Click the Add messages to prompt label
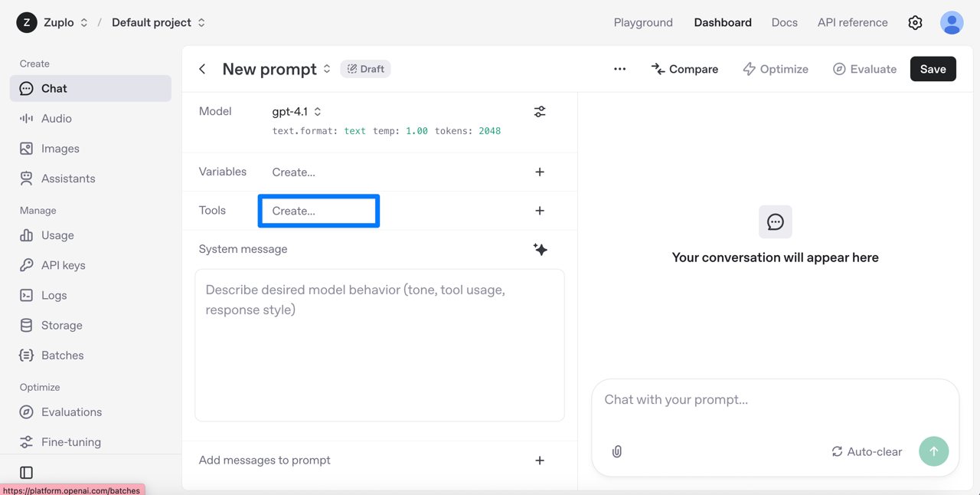 pos(265,461)
